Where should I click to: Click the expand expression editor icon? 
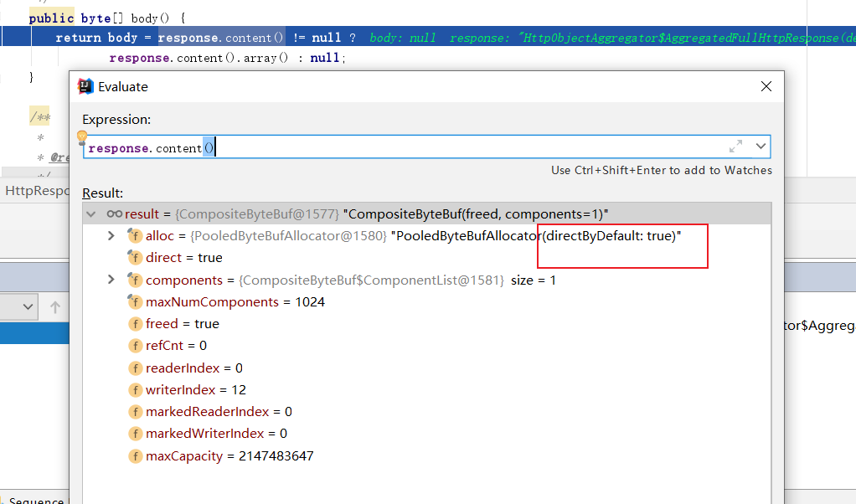point(735,147)
